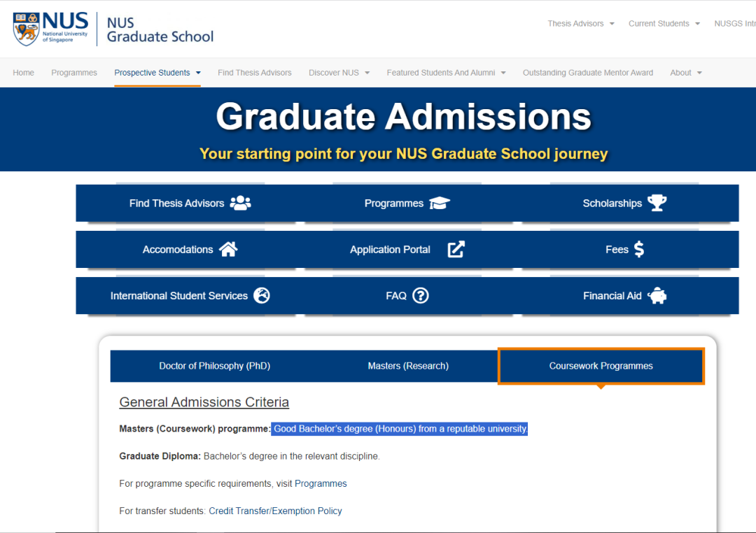The height and width of the screenshot is (533, 756).
Task: Open Credit Transfer/Exemption Policy link
Action: pyautogui.click(x=275, y=511)
